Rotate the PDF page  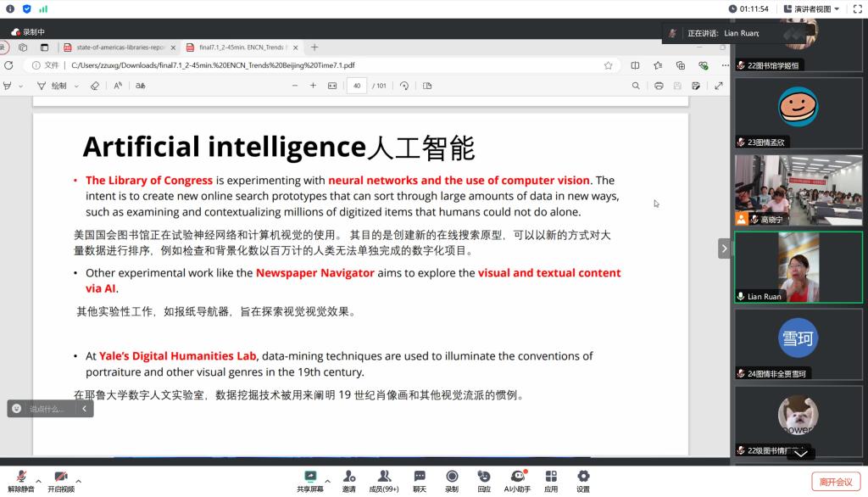tap(404, 86)
